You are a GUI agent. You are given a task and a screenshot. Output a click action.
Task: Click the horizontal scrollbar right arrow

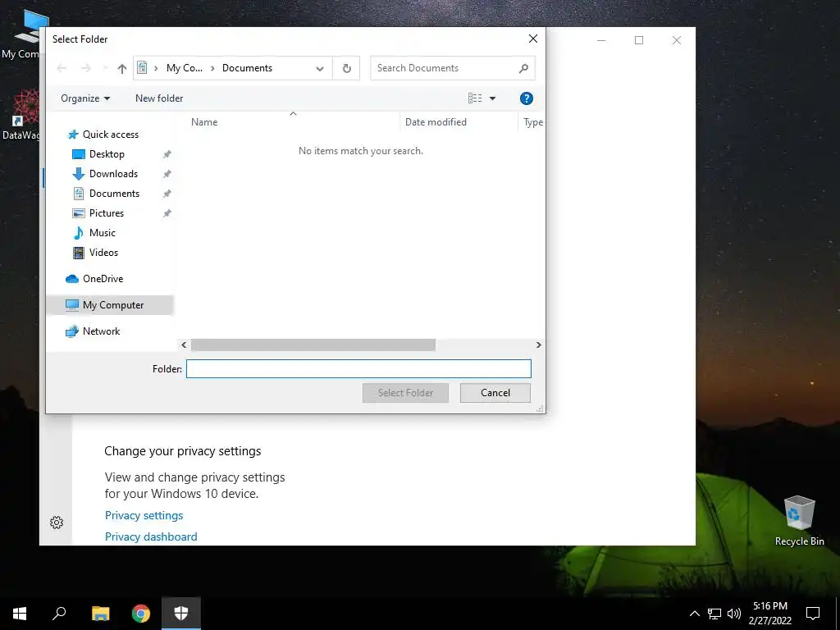(x=538, y=345)
